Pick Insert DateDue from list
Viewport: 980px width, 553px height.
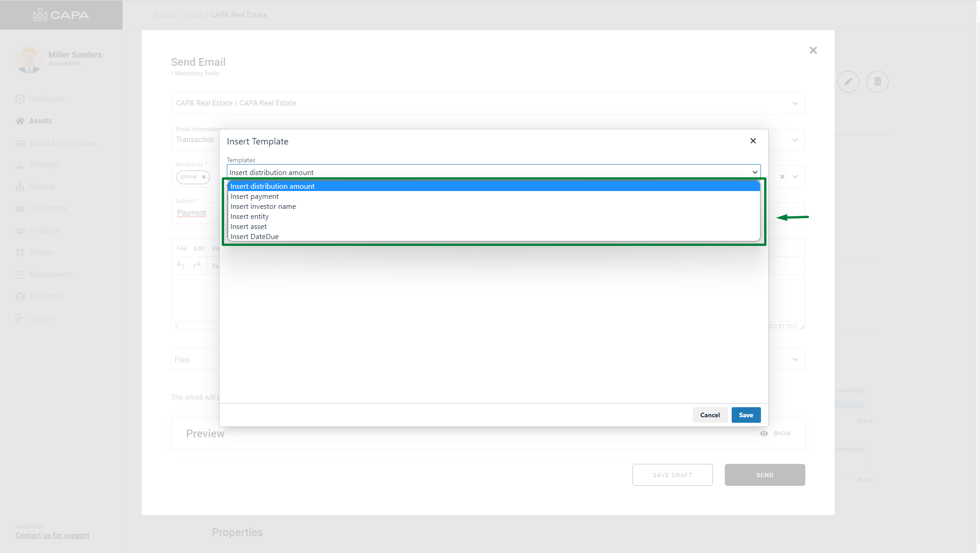pos(254,237)
